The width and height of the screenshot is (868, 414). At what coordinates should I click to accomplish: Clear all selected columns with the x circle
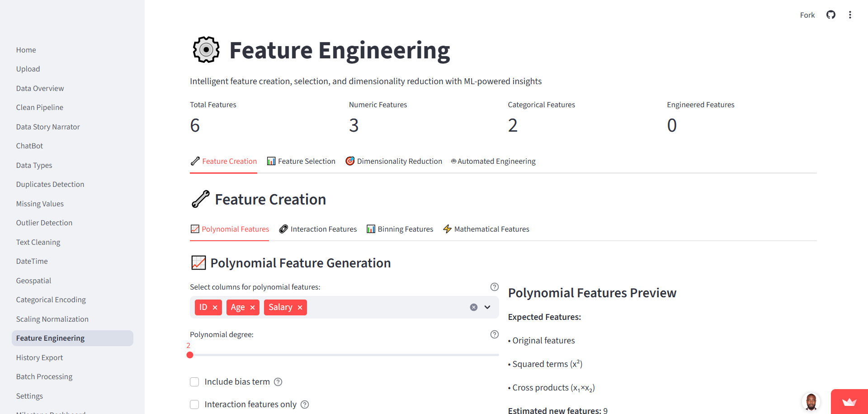(x=473, y=307)
